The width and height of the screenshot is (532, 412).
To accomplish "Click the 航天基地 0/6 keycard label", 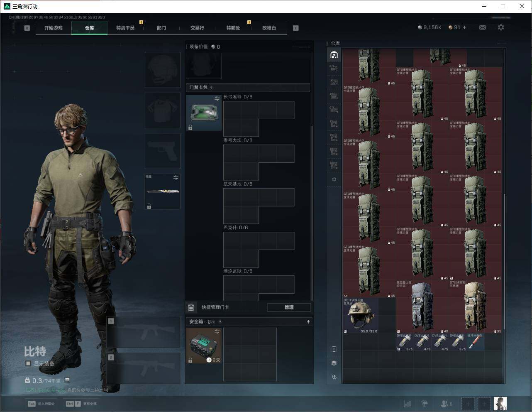I will click(x=238, y=184).
